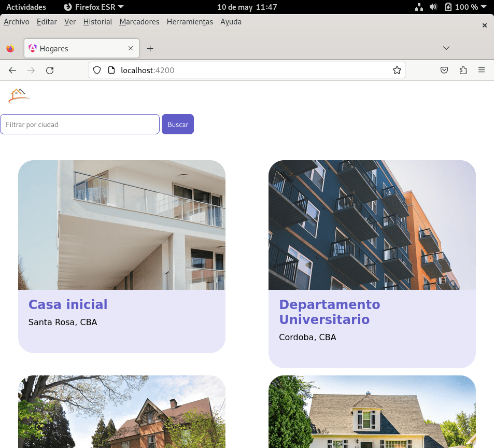Open the extensions puzzle icon
Viewport: 494px width, 448px height.
[463, 71]
